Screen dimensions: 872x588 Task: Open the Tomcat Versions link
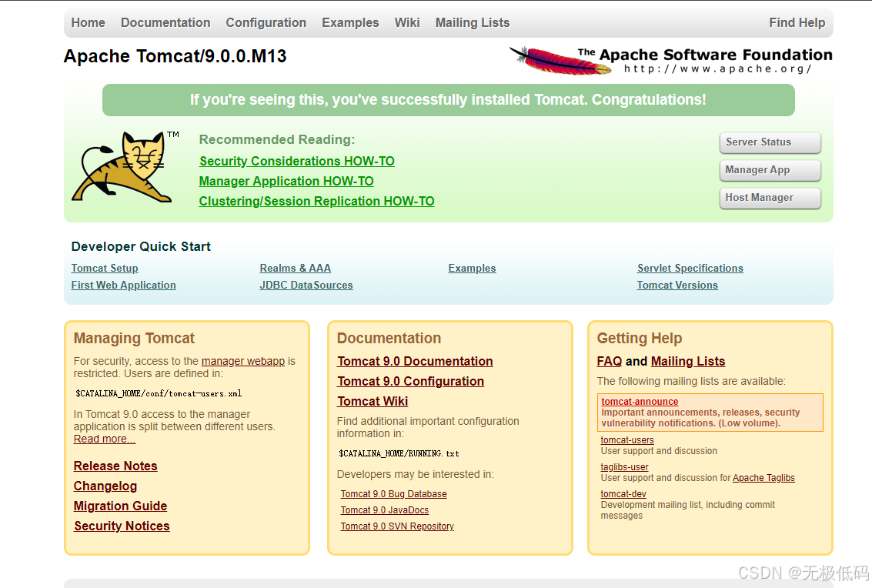click(x=677, y=285)
